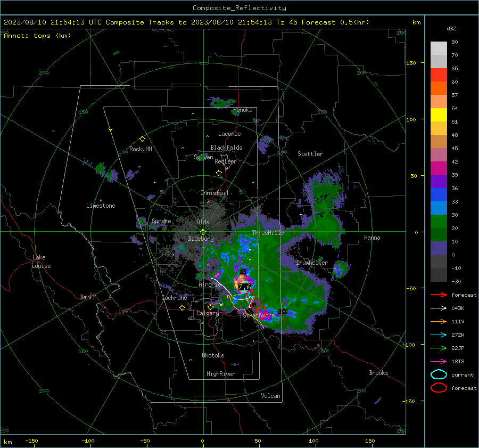The height and width of the screenshot is (448, 479).
Task: Pick the blue 33-36 dBZ swatch
Action: point(439,195)
